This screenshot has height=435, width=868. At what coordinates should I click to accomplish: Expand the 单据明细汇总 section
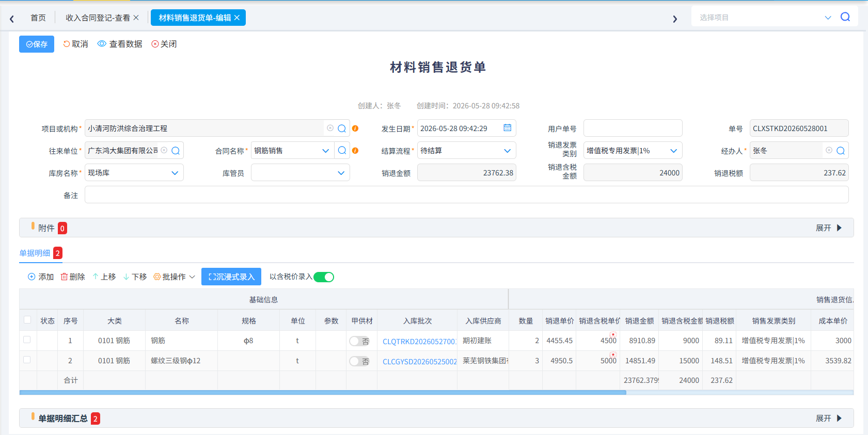(x=829, y=418)
